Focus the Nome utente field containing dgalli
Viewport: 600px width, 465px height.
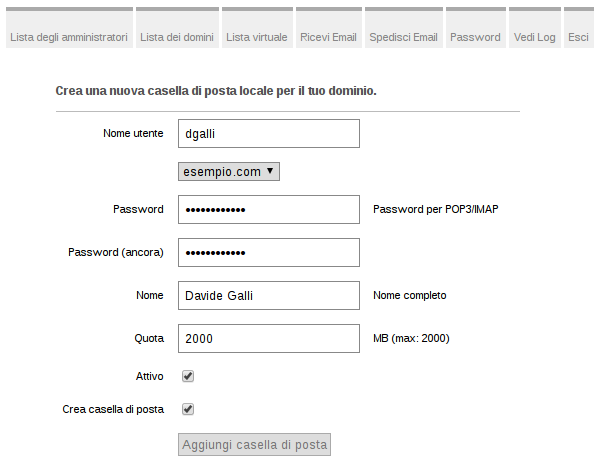pos(268,134)
